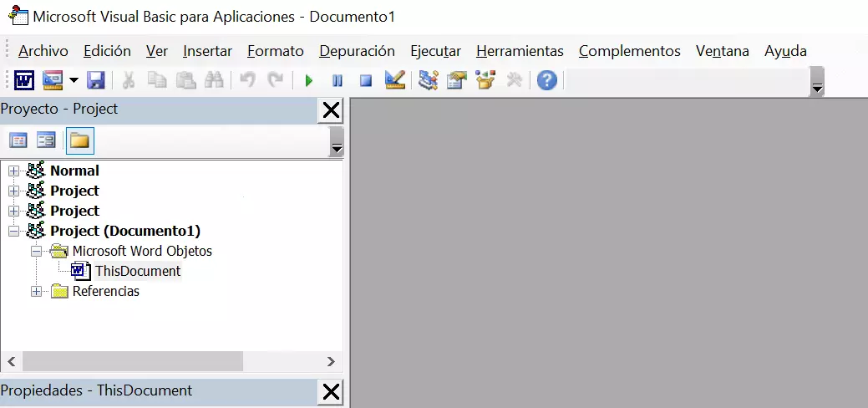Click the Proyecto - Project panel title
868x408 pixels.
[59, 109]
